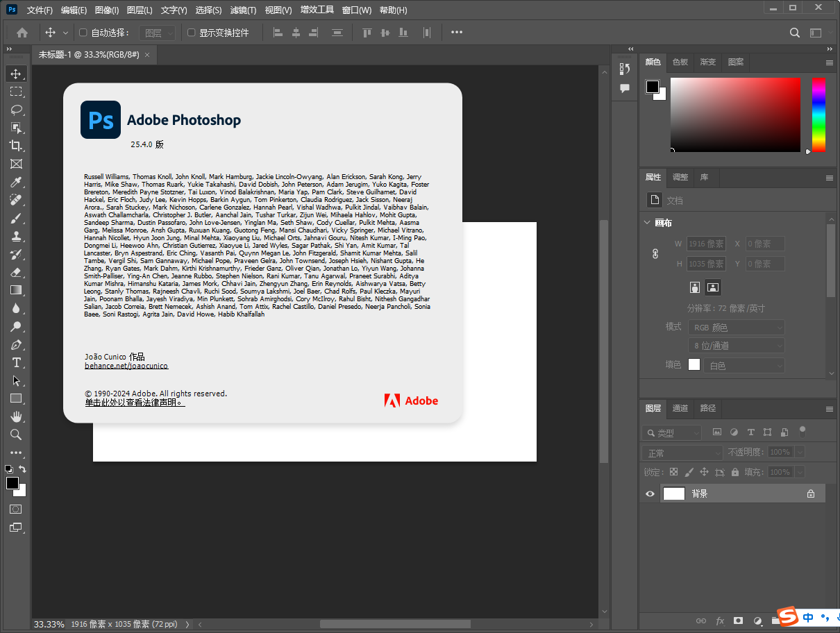This screenshot has height=633, width=840.
Task: Open the behance.net/joaocunico link
Action: [x=126, y=366]
